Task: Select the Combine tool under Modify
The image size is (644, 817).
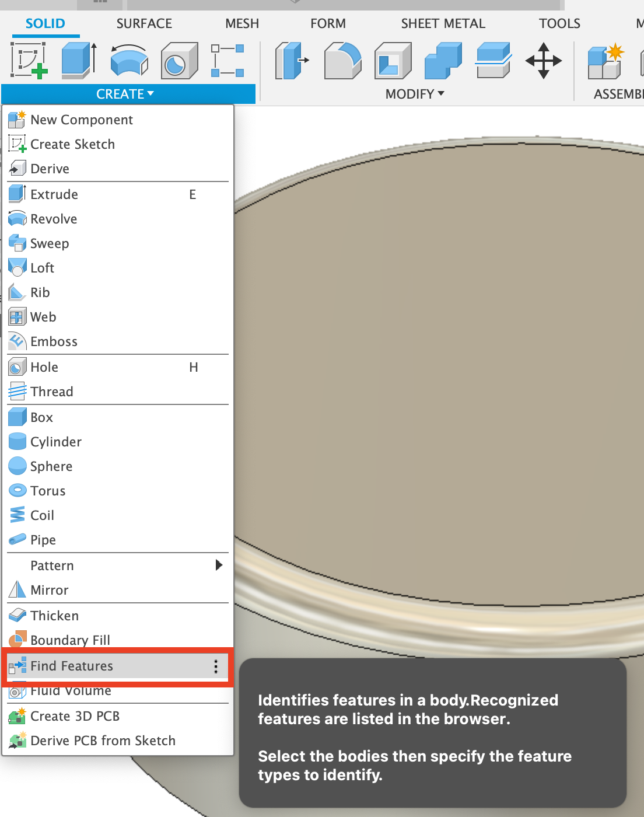Action: click(442, 60)
